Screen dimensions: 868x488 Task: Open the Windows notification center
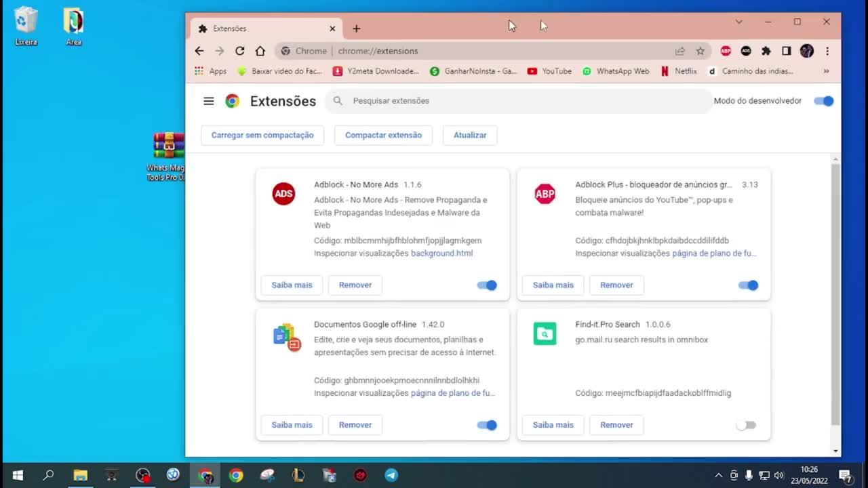click(846, 475)
